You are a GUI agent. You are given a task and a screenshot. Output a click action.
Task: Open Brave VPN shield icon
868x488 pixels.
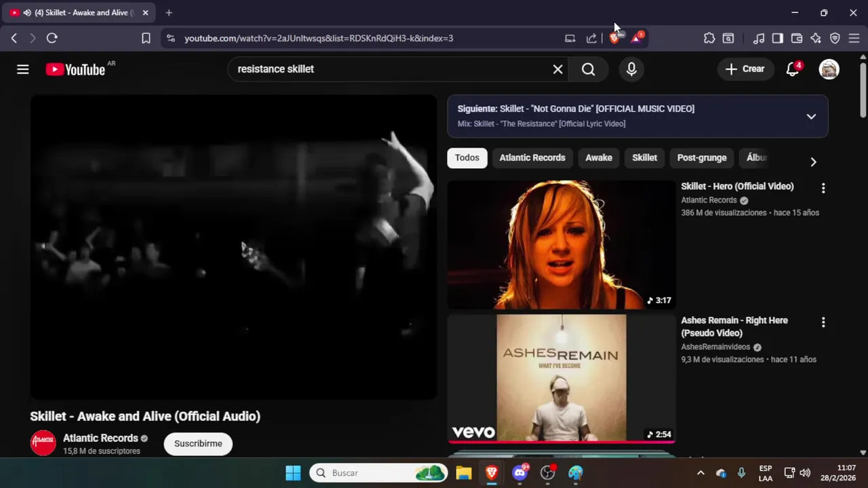[835, 38]
